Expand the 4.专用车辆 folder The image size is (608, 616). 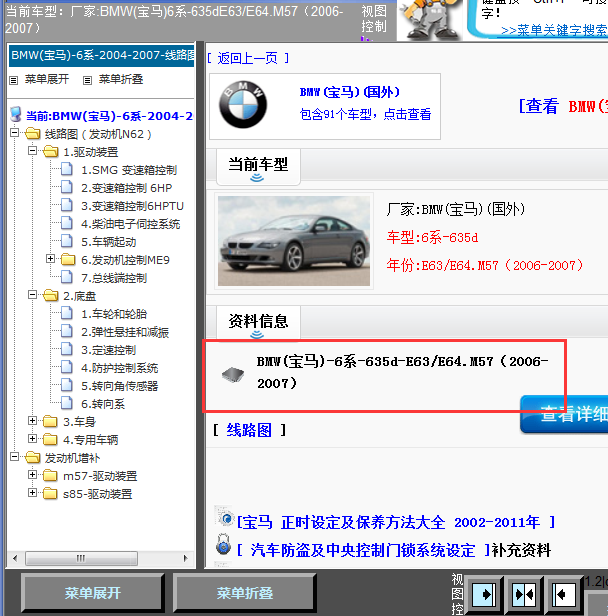[x=33, y=438]
